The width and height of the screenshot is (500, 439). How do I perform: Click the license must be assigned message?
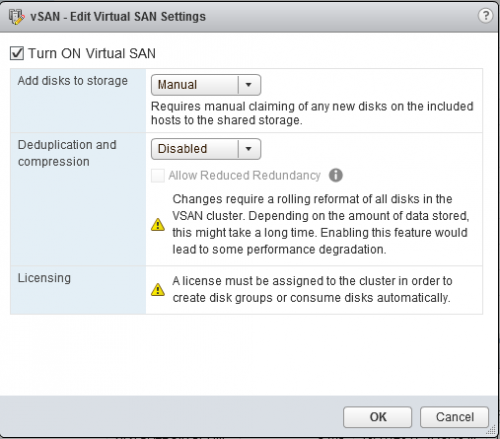coord(312,289)
